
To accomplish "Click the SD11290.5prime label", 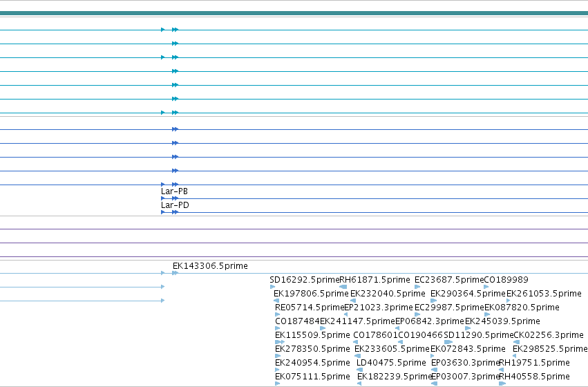I will 479,335.
